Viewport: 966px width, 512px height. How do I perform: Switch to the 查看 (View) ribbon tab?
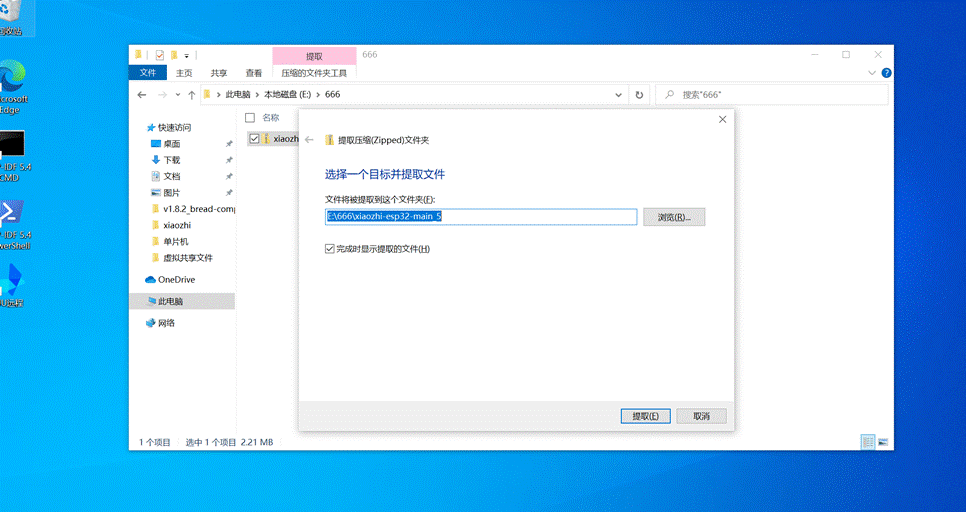click(x=254, y=73)
